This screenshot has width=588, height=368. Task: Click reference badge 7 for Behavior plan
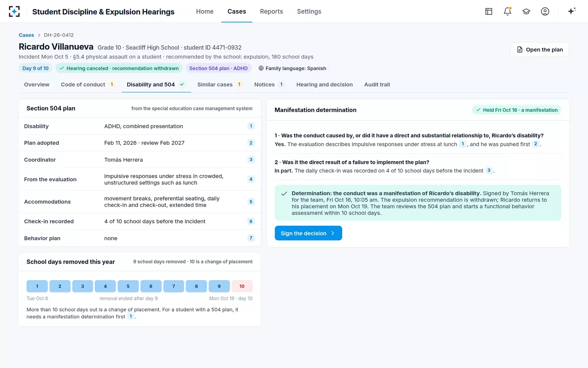251,238
